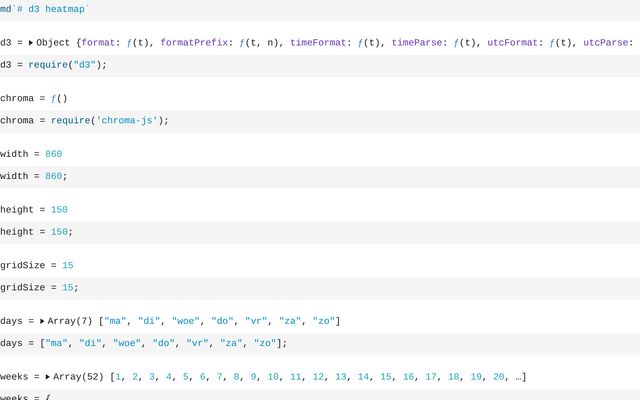This screenshot has height=400, width=640.
Task: Click the ellipsis in the weeks array output
Action: point(519,377)
